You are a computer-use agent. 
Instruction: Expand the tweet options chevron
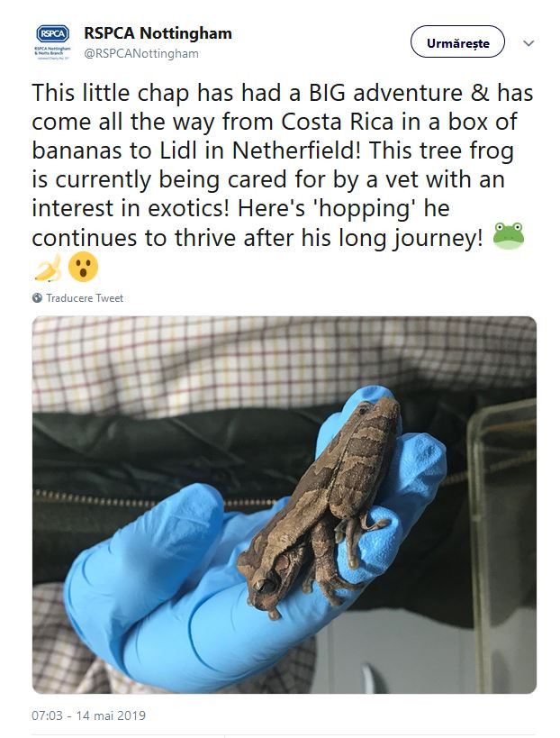(528, 43)
